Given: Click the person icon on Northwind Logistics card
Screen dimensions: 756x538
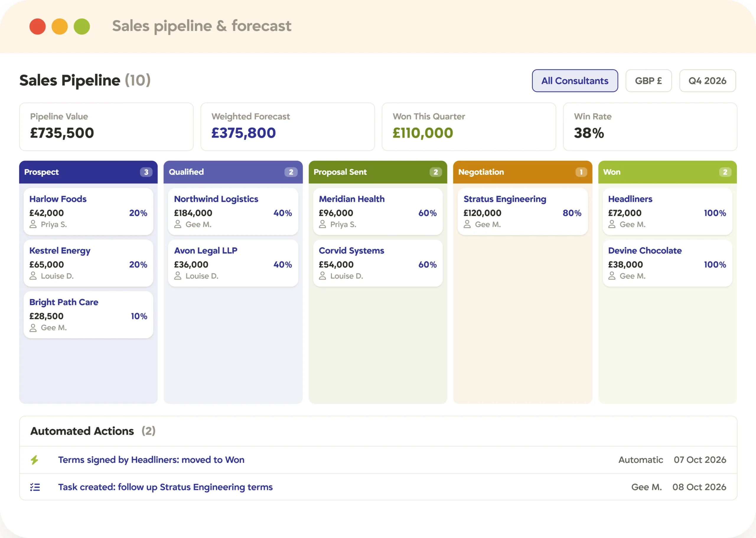Looking at the screenshot, I should coord(178,224).
